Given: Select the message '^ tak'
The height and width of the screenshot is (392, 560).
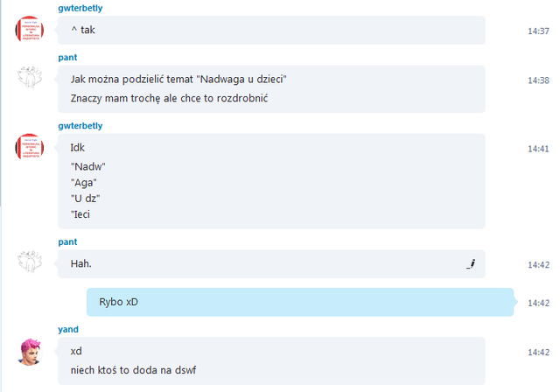Looking at the screenshot, I should pos(83,30).
